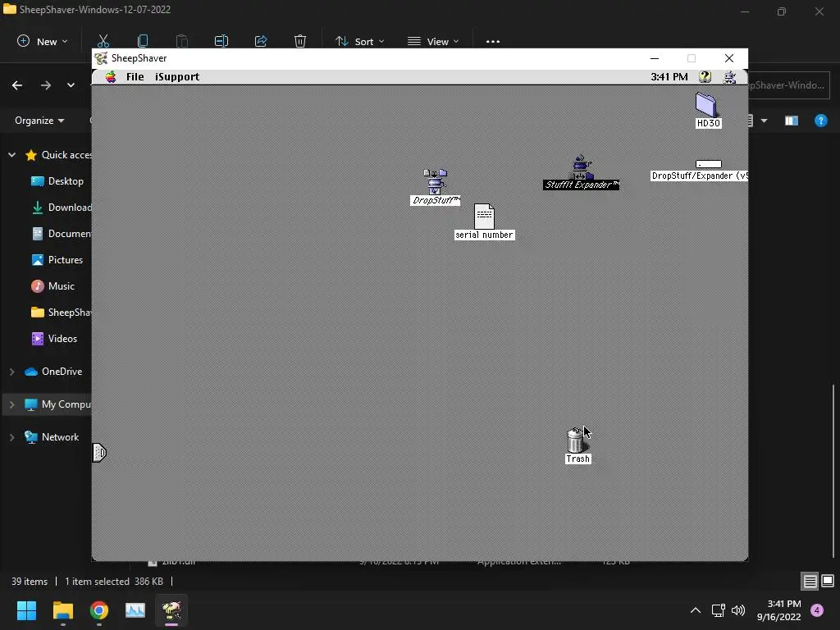Viewport: 840px width, 630px height.
Task: Switch to details view in status bar
Action: pos(810,581)
